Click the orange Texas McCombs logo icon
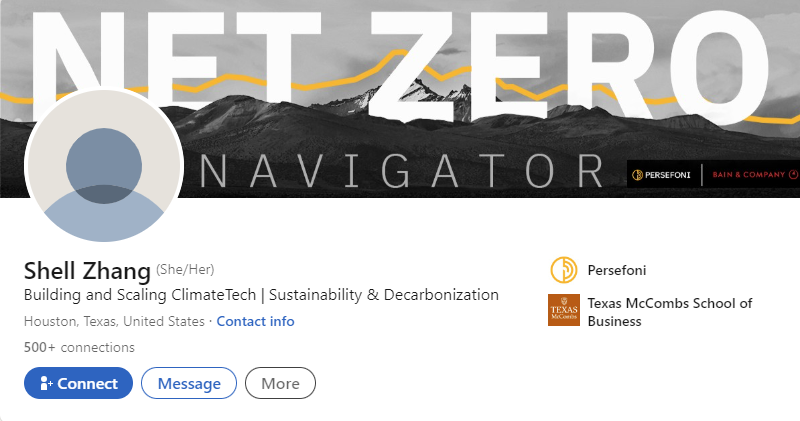The width and height of the screenshot is (800, 421). coord(564,310)
